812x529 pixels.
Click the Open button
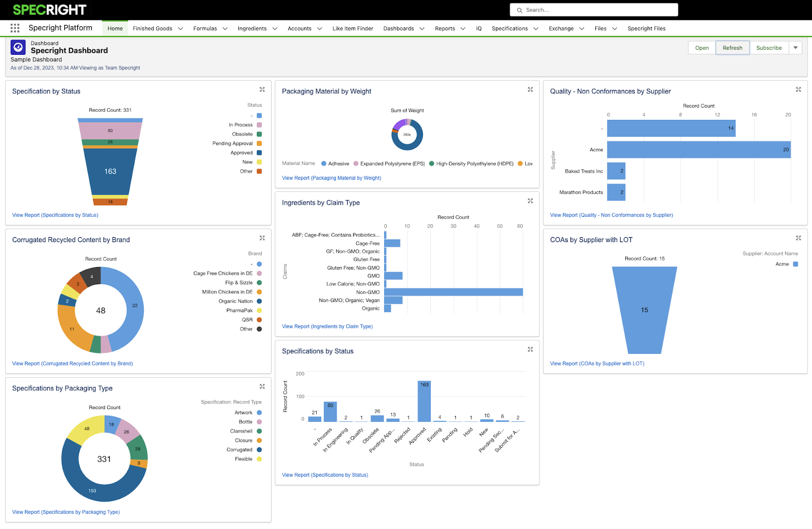point(702,48)
